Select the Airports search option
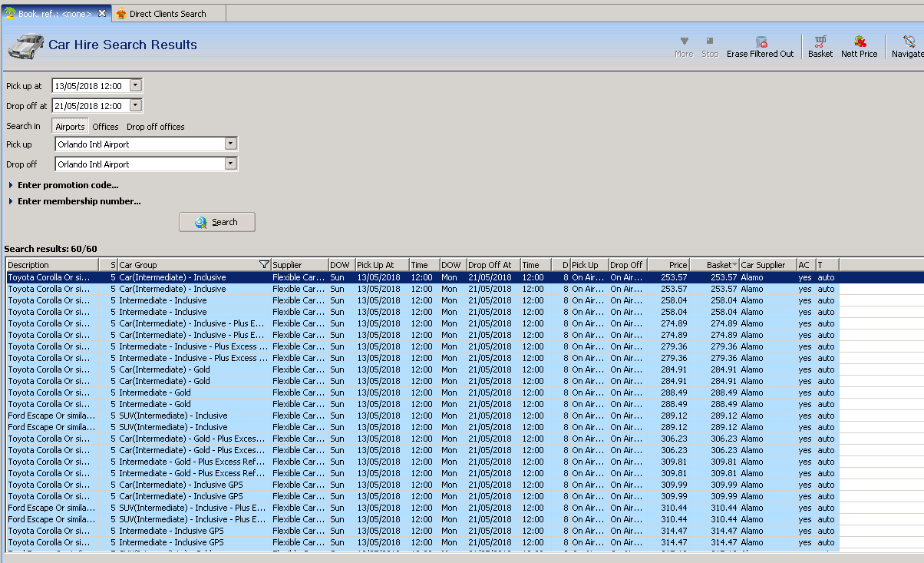 click(70, 127)
